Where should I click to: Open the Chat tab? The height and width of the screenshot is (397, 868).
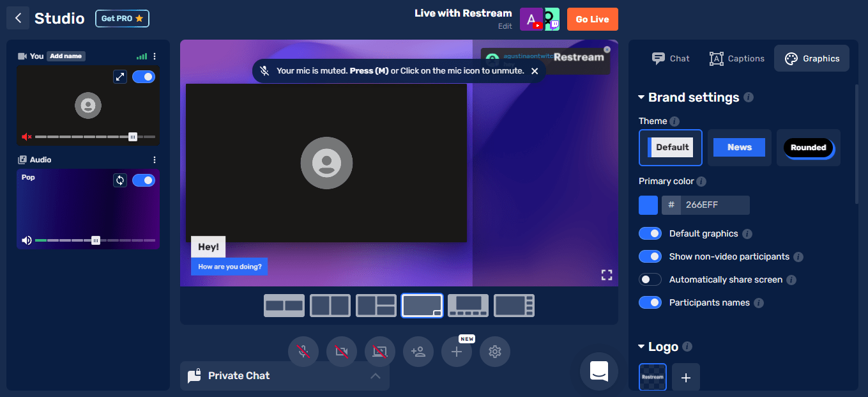pos(671,58)
